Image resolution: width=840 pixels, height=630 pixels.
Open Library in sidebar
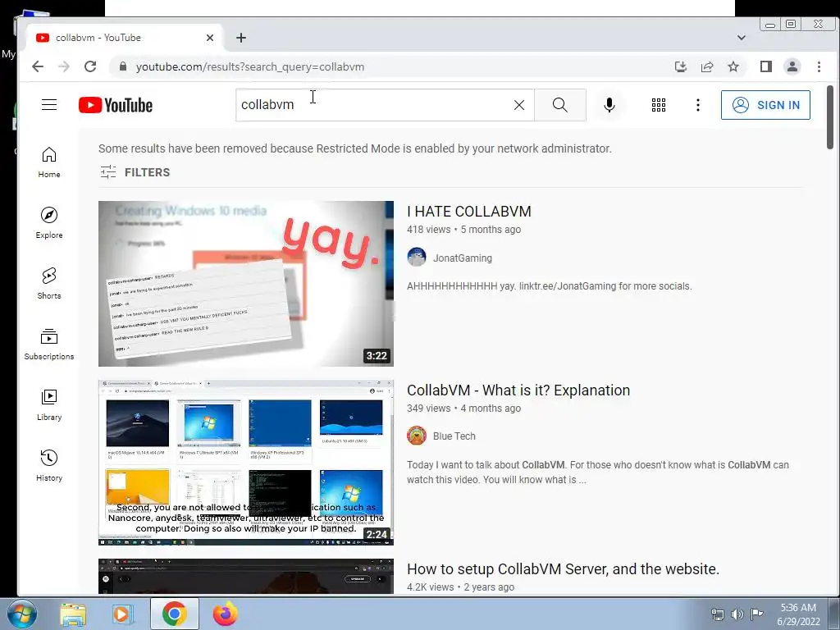pyautogui.click(x=48, y=404)
